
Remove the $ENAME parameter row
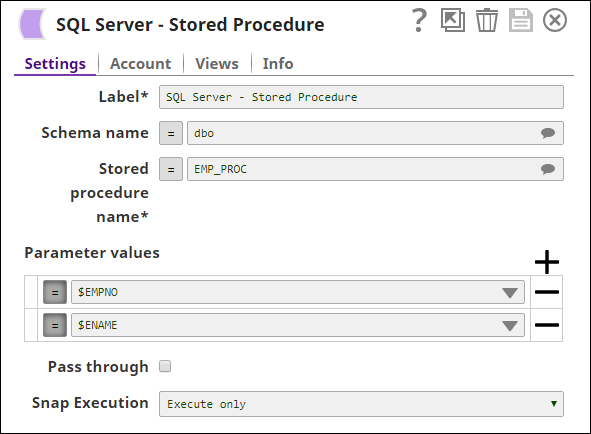(x=547, y=325)
